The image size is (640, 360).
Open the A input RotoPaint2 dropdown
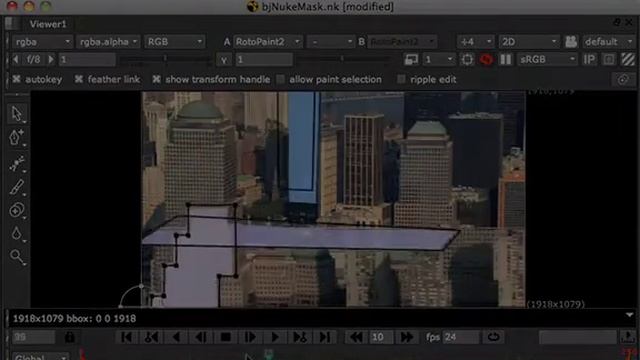pyautogui.click(x=268, y=42)
